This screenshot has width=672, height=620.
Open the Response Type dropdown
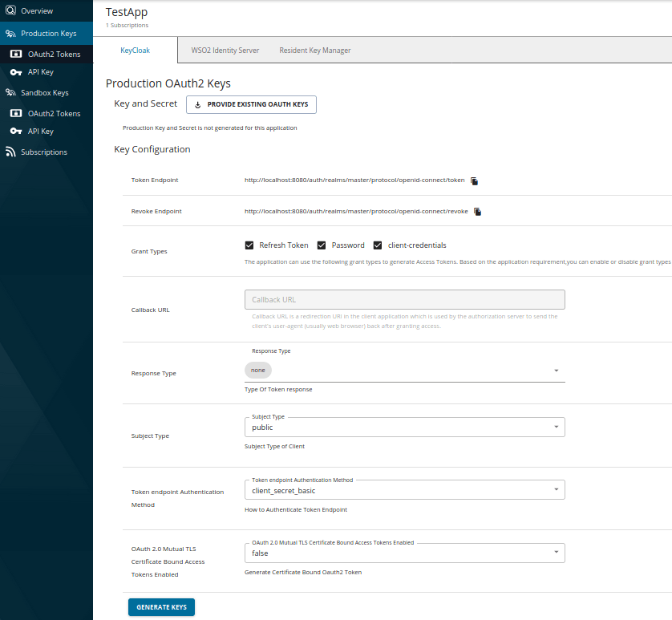[557, 370]
